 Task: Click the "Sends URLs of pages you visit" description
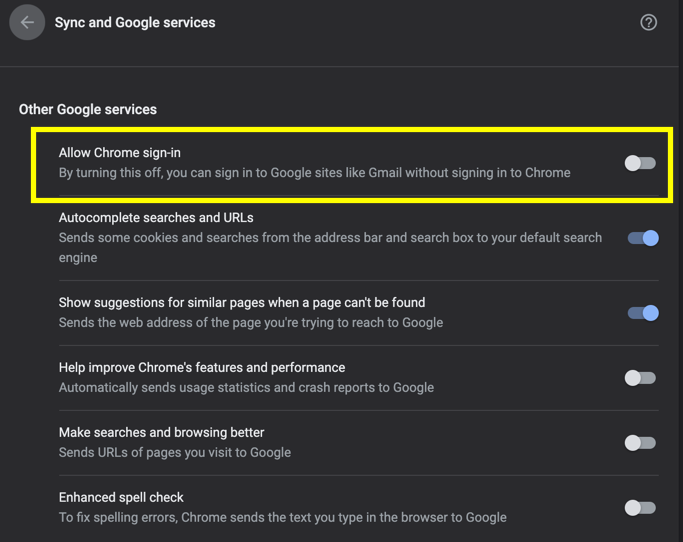tap(175, 453)
